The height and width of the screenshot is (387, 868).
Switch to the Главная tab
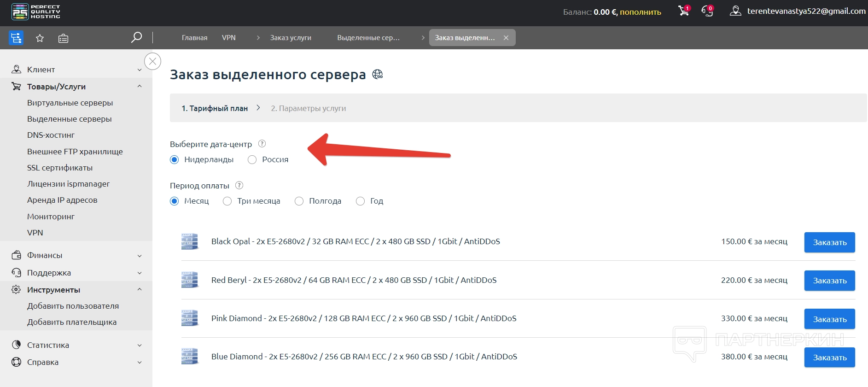194,38
